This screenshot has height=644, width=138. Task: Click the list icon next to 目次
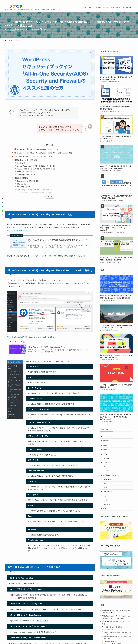click(x=47, y=145)
